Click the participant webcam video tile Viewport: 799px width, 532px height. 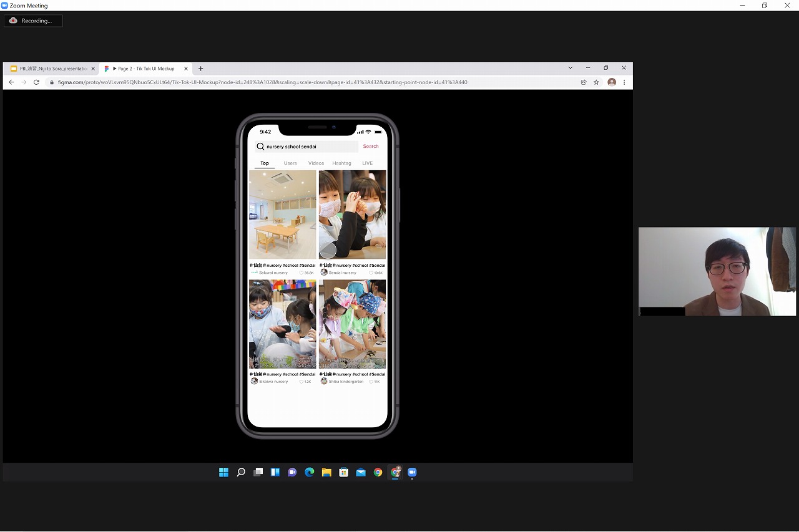point(717,271)
